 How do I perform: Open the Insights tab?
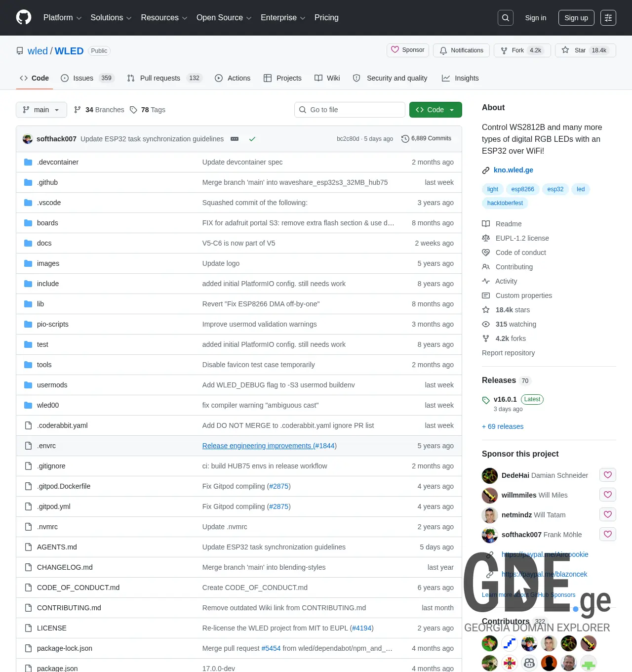(460, 78)
